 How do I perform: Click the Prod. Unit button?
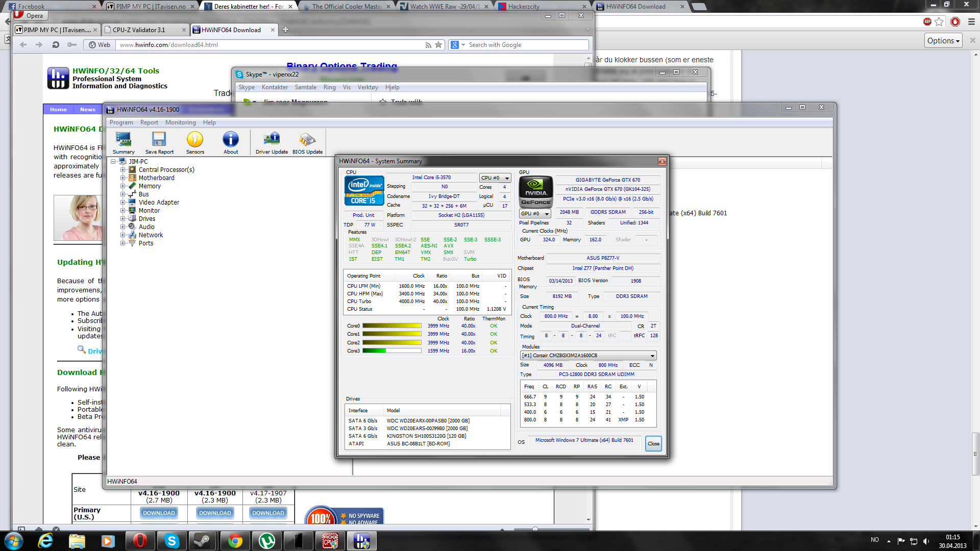363,215
